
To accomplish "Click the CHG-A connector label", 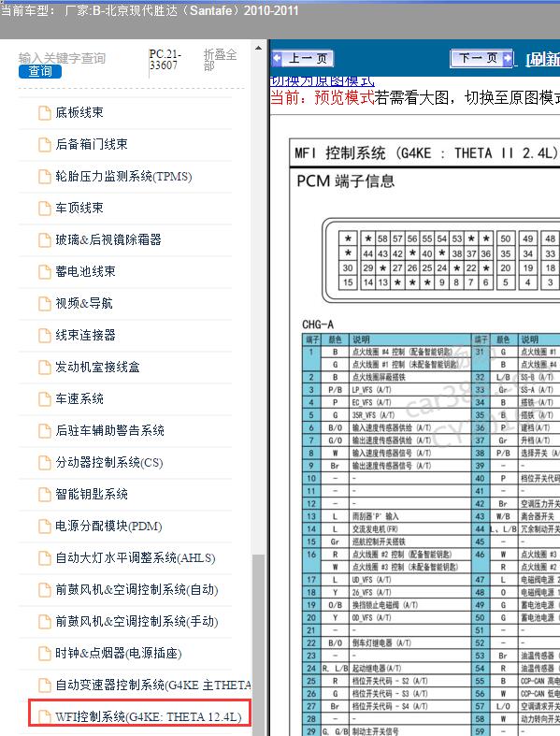I will click(318, 325).
